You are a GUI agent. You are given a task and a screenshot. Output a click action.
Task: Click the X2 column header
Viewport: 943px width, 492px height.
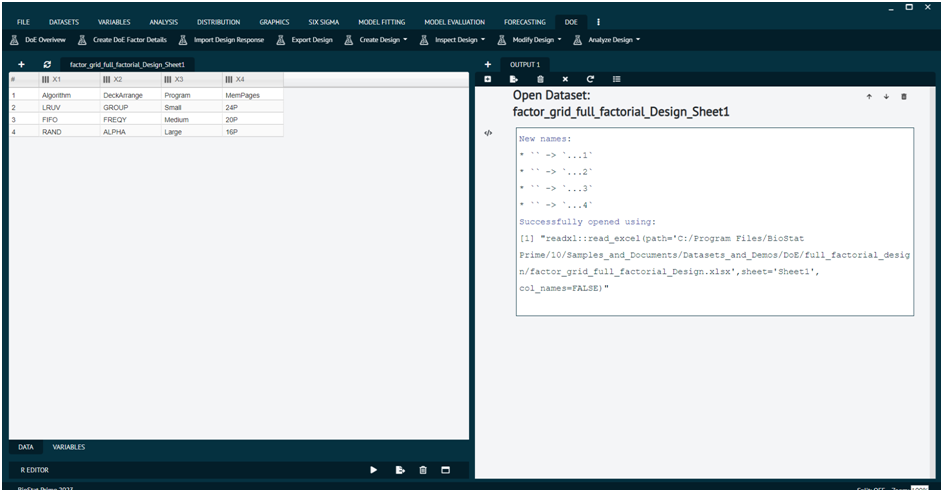point(131,79)
